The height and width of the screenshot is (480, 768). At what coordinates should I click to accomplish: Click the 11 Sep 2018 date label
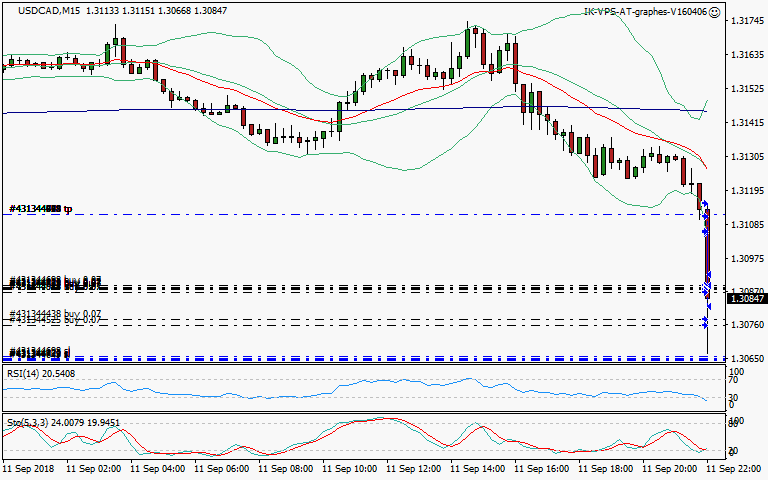click(28, 469)
